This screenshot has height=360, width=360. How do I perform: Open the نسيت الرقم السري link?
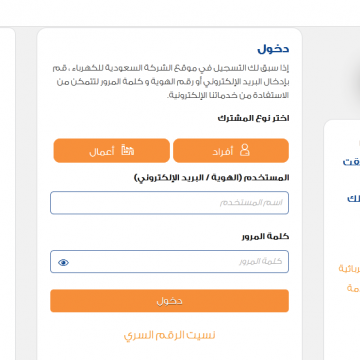tap(169, 335)
